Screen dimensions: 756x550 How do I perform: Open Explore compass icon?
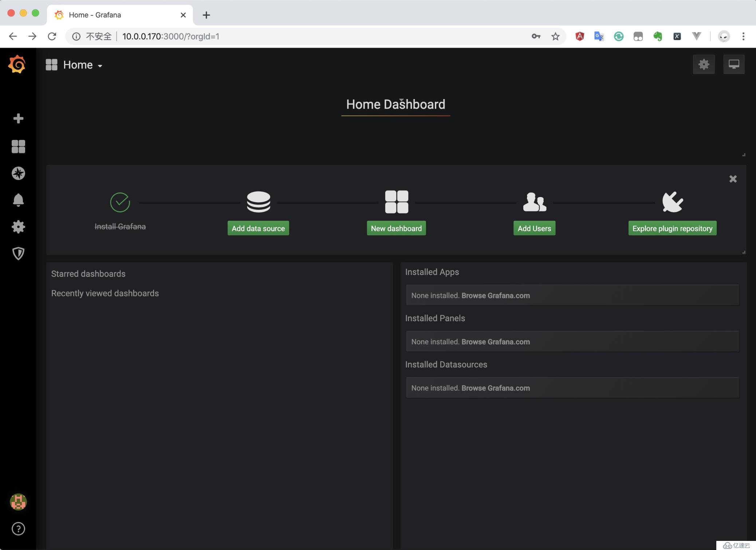[18, 173]
